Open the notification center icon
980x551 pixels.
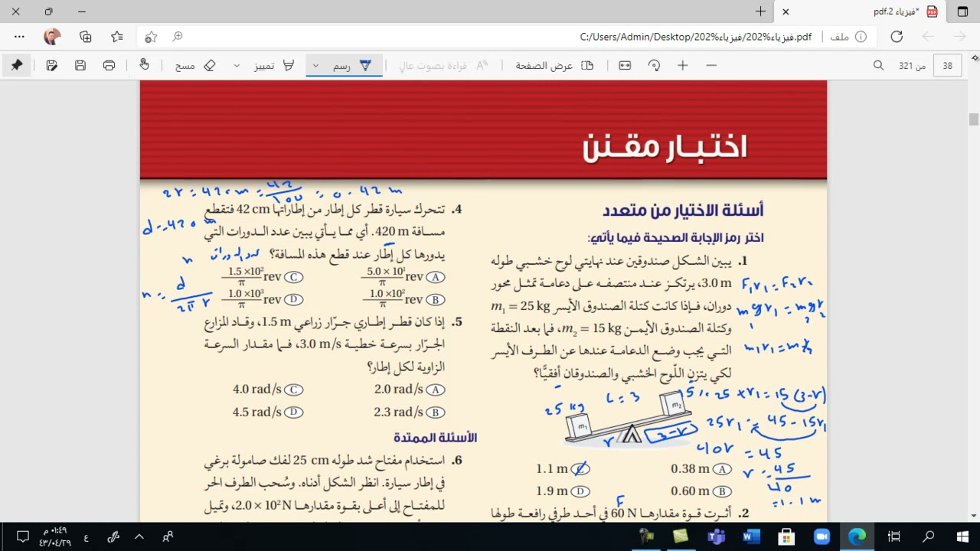coord(22,536)
